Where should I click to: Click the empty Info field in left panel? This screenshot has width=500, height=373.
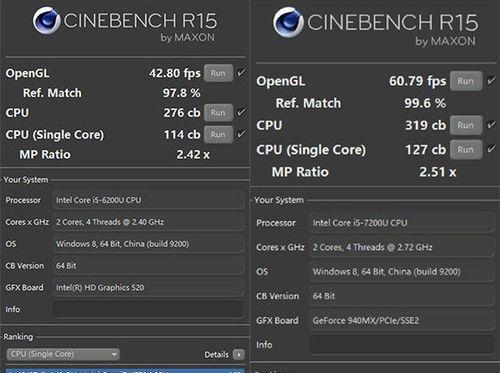148,309
